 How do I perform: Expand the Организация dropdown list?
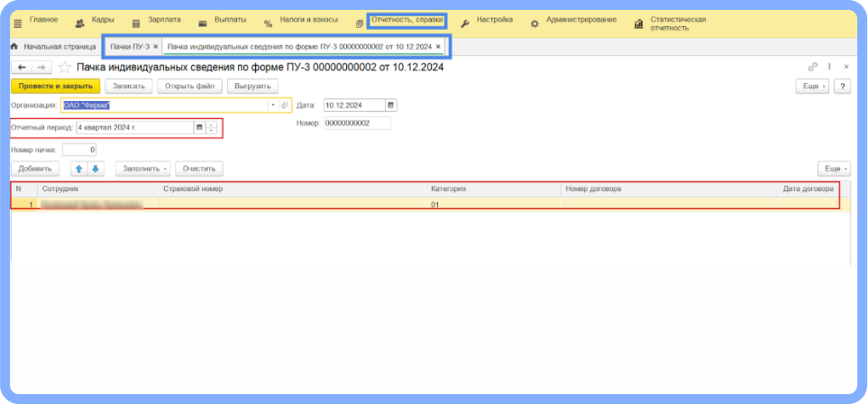click(x=273, y=106)
